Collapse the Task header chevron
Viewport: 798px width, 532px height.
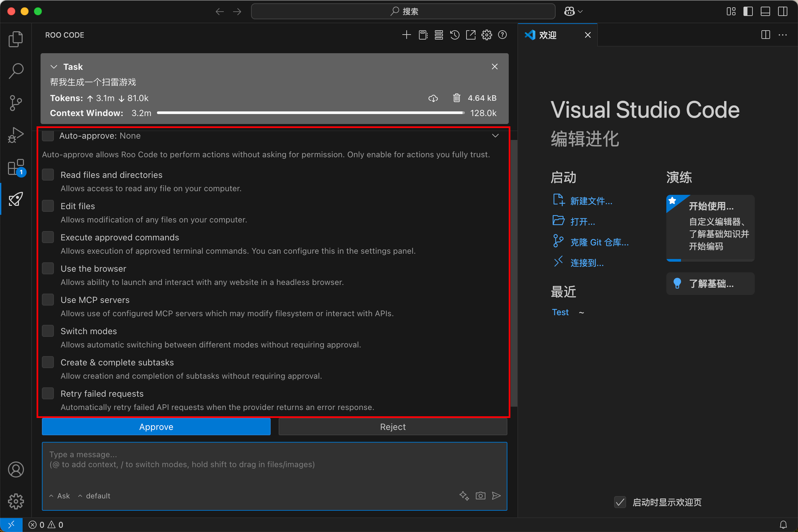[54, 67]
